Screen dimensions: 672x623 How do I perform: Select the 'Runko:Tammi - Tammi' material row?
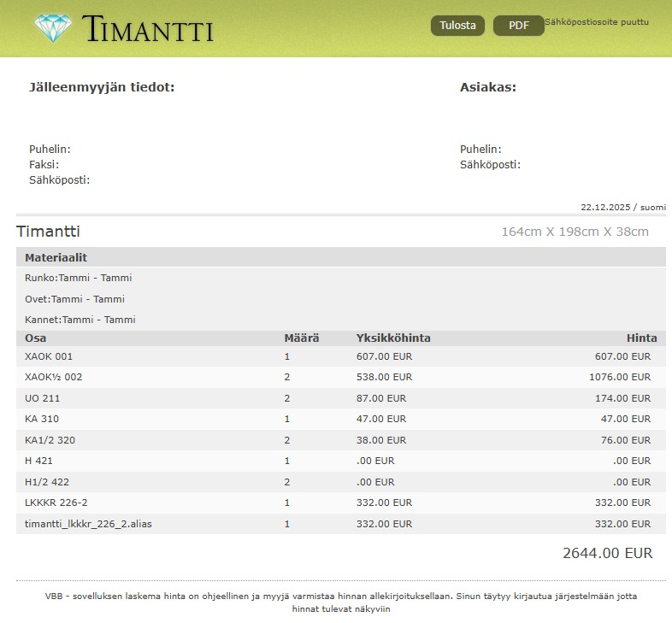coord(79,278)
